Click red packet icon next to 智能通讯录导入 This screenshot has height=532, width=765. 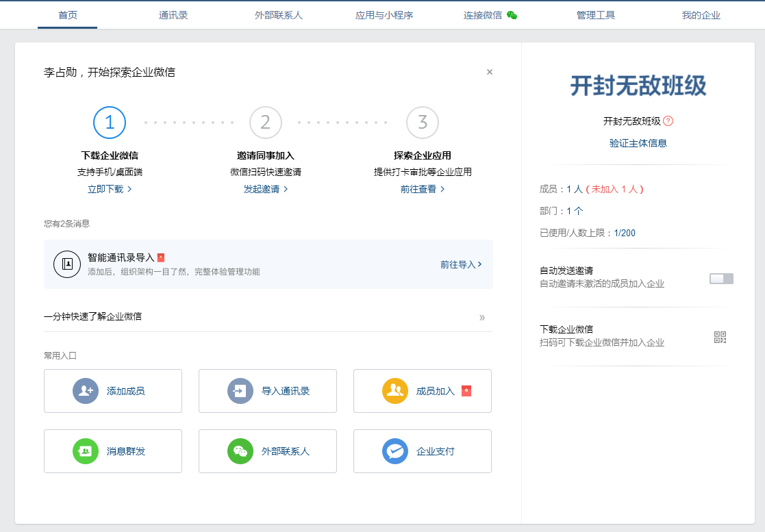click(160, 257)
